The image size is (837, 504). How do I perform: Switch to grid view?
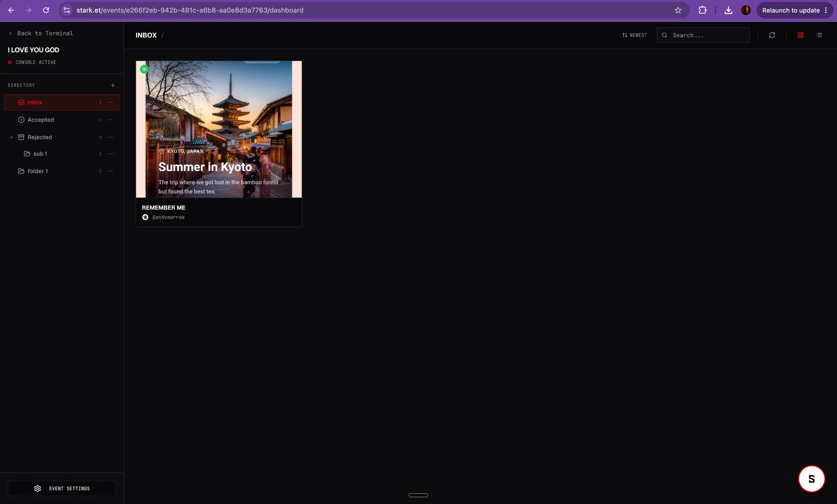(x=801, y=35)
